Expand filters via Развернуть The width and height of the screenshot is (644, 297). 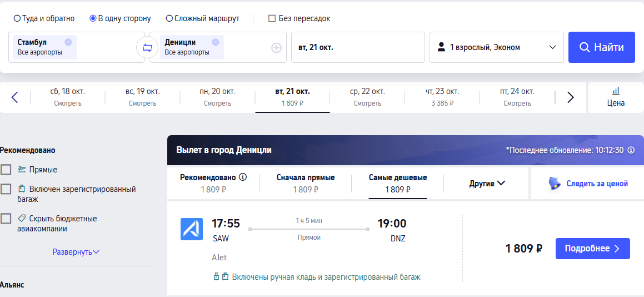[x=76, y=252]
